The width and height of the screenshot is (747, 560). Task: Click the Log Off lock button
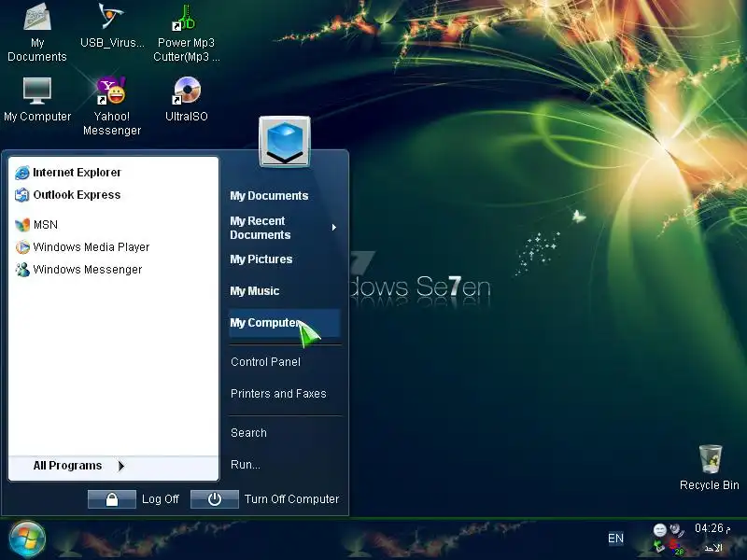pyautogui.click(x=112, y=499)
